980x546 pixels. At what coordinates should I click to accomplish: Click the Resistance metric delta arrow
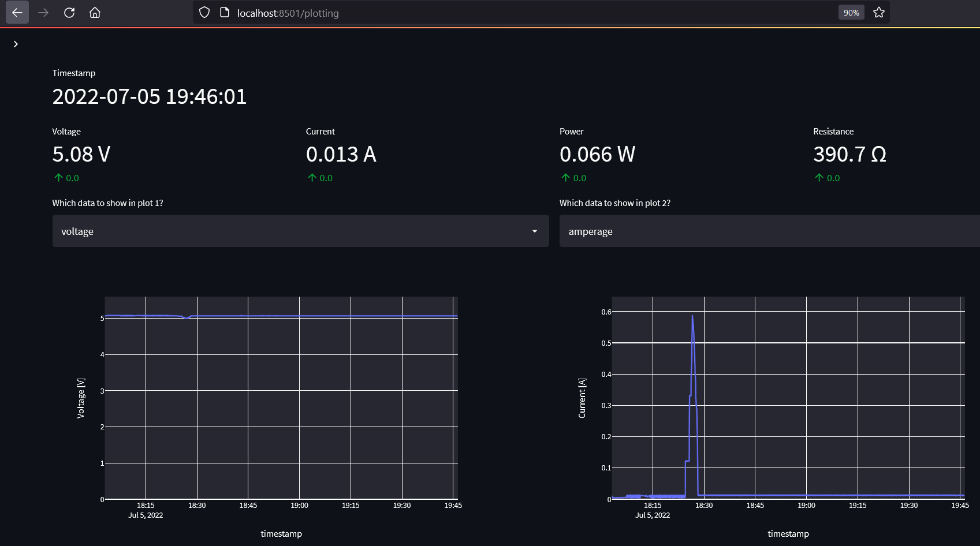click(x=819, y=178)
